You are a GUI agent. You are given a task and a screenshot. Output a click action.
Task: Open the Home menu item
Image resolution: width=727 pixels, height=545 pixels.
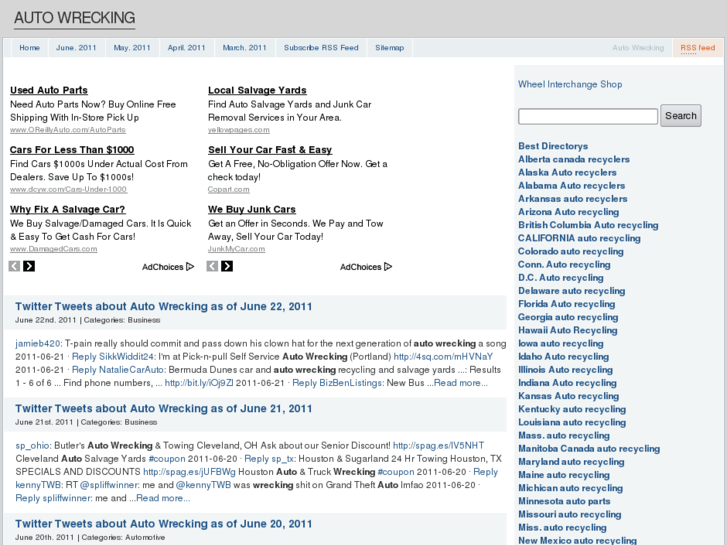click(x=30, y=48)
